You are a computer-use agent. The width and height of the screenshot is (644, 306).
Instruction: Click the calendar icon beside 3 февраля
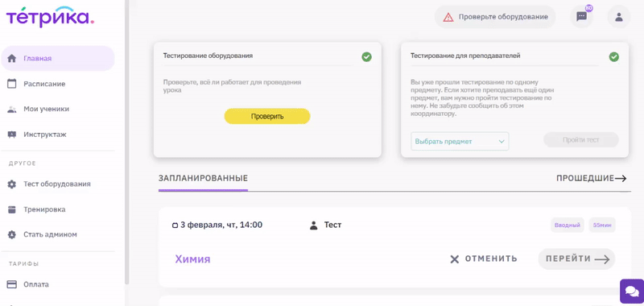(175, 225)
